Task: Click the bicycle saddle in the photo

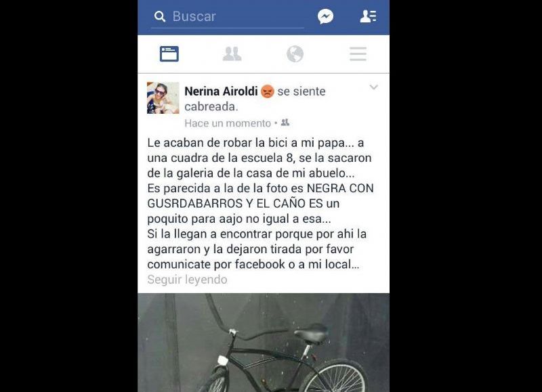Action: (311, 333)
